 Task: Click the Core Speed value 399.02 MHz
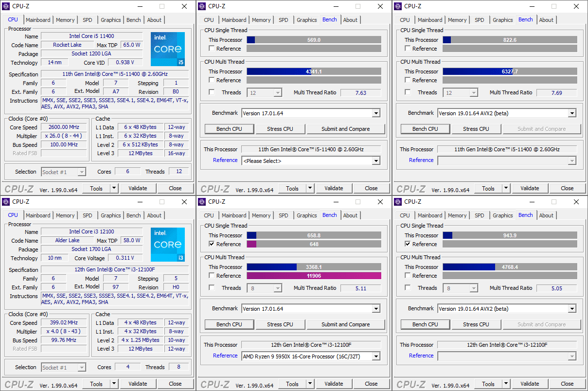64,323
